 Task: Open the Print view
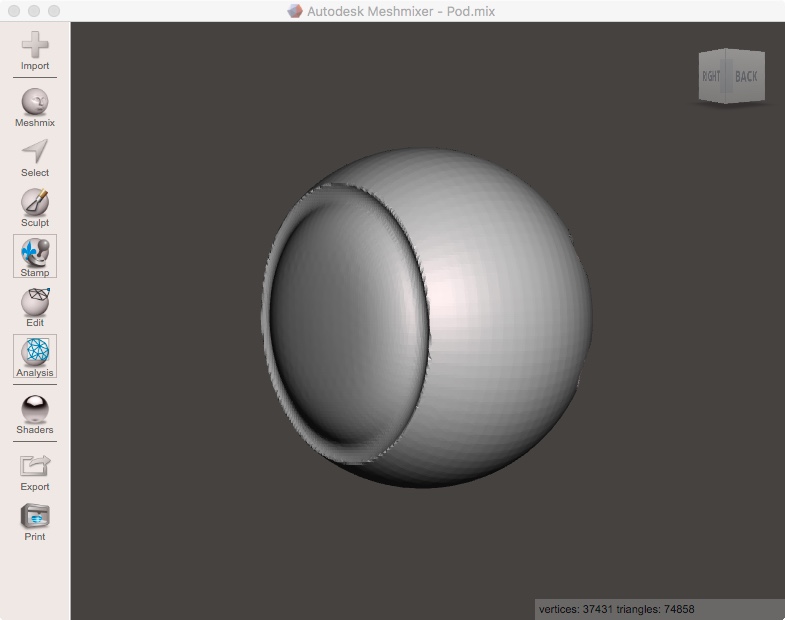tap(35, 522)
